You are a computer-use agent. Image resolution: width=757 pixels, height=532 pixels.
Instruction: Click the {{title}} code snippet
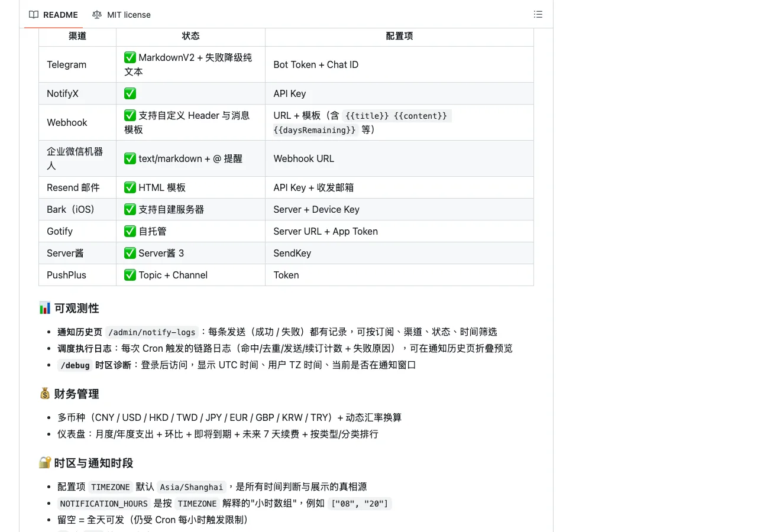367,116
